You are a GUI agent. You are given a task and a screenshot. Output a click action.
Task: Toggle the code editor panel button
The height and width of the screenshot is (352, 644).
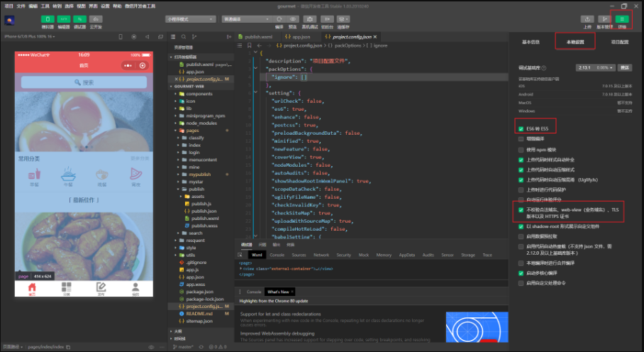pos(64,18)
